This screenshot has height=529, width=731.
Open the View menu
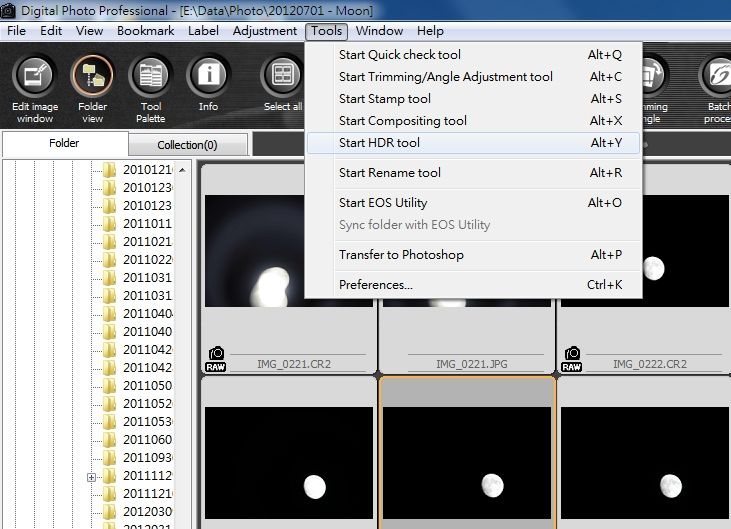point(89,31)
